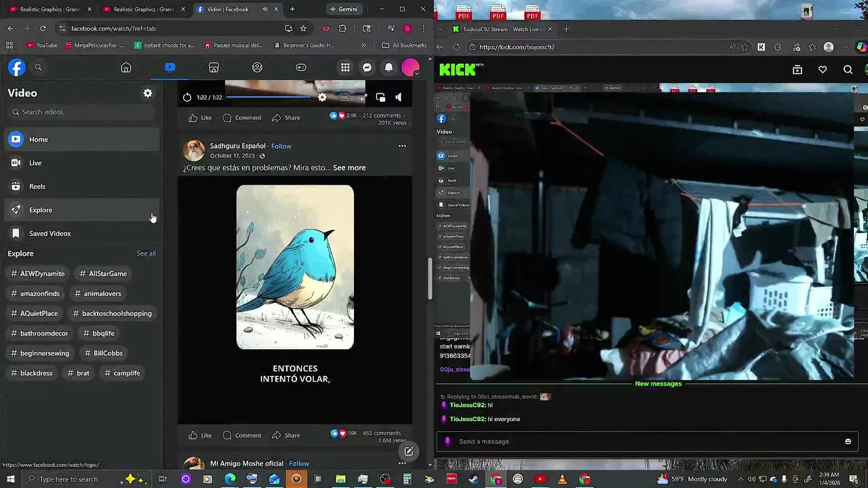This screenshot has width=868, height=488.
Task: Play the blue bird video thumbnail
Action: pyautogui.click(x=295, y=267)
